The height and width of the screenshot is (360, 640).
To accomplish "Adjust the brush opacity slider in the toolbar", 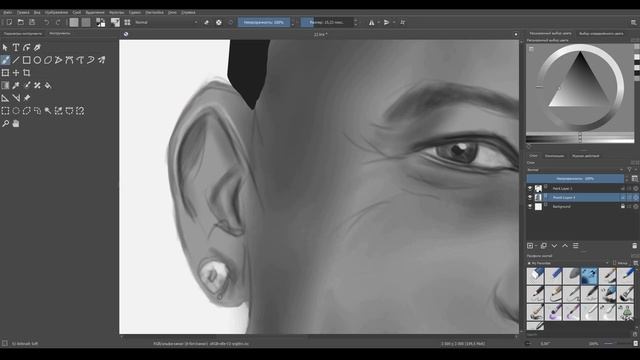I will click(264, 22).
